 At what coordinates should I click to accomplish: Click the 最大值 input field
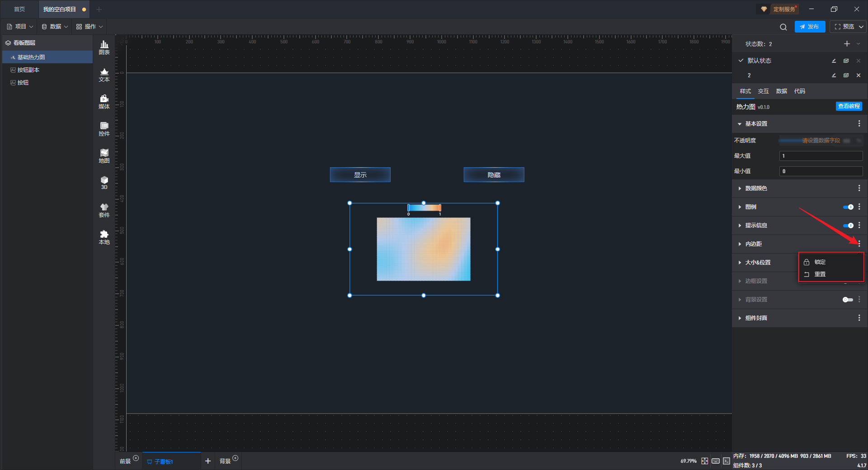coord(821,156)
